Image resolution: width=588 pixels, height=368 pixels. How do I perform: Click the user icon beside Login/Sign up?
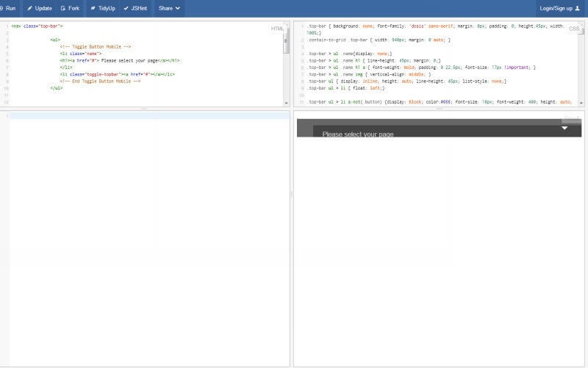pyautogui.click(x=578, y=8)
